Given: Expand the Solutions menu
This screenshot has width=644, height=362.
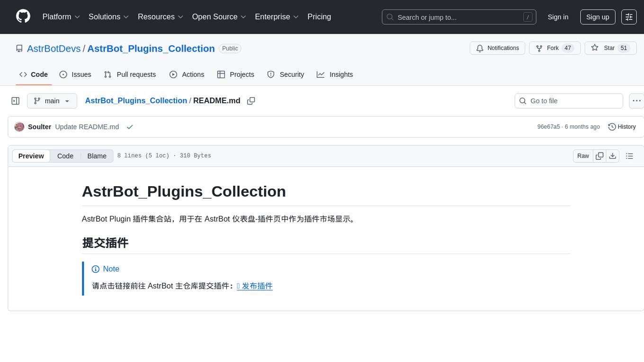Looking at the screenshot, I should 108,17.
